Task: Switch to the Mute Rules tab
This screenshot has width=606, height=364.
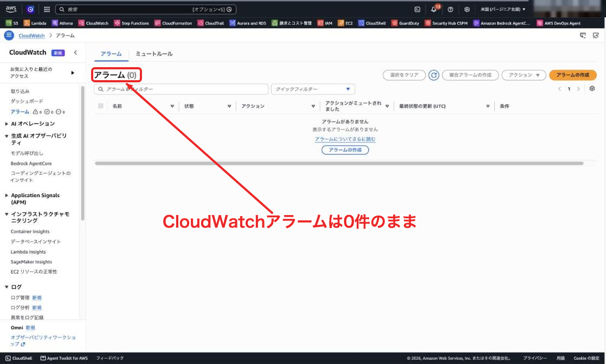Action: [x=154, y=54]
